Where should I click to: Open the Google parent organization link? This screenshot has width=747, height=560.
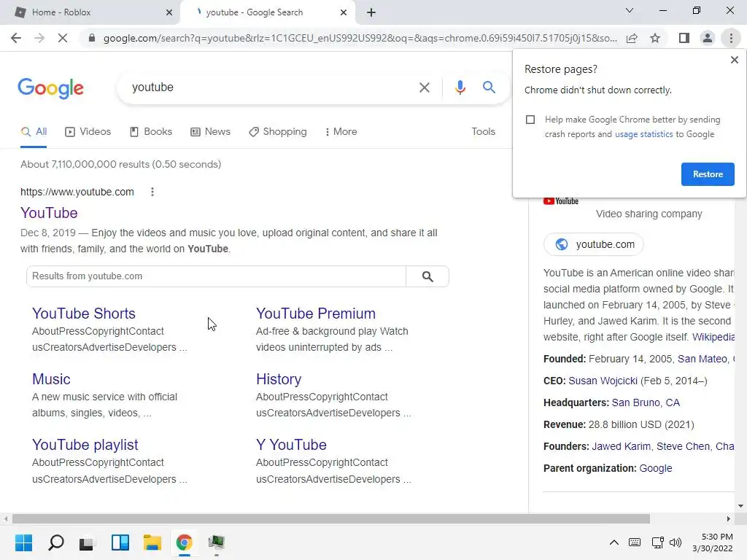tap(656, 469)
